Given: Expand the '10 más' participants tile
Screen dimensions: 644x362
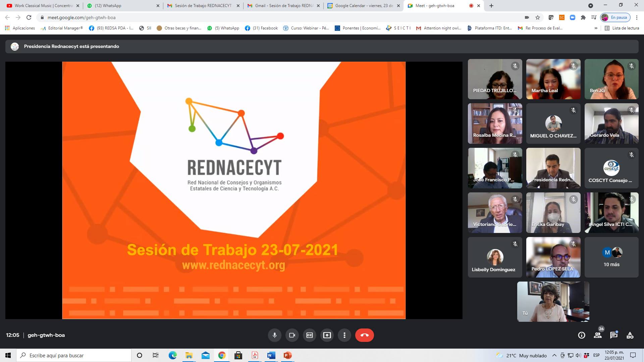Looking at the screenshot, I should (x=611, y=257).
